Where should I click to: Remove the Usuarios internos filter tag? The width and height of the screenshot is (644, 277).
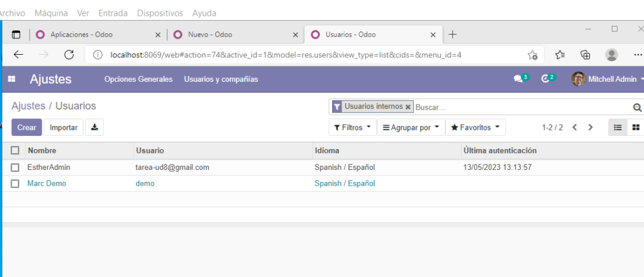[408, 107]
